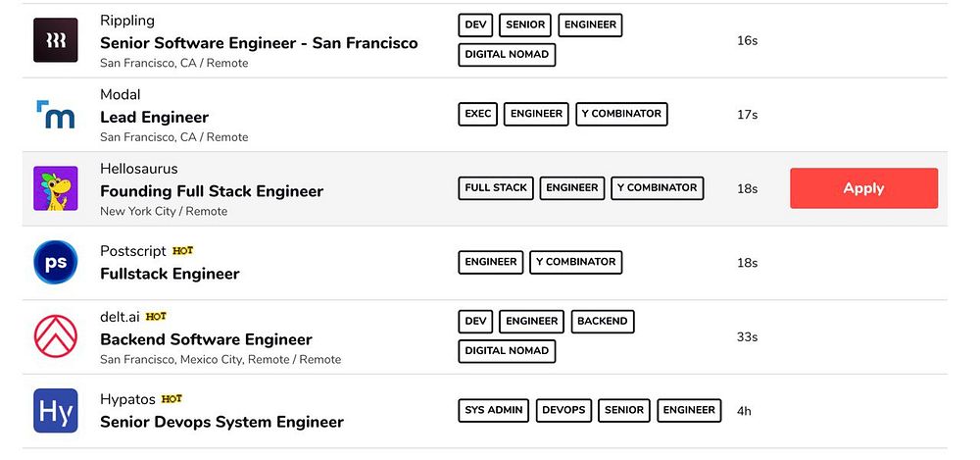Filter by the DEVOPS tag
980x460 pixels.
[563, 410]
